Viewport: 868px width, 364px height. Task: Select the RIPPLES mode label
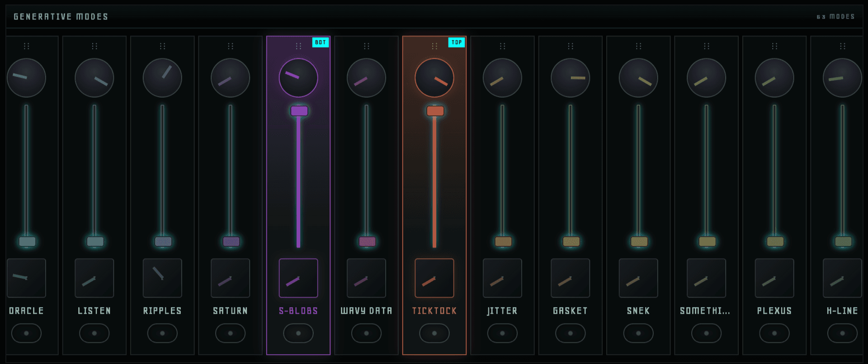(162, 311)
